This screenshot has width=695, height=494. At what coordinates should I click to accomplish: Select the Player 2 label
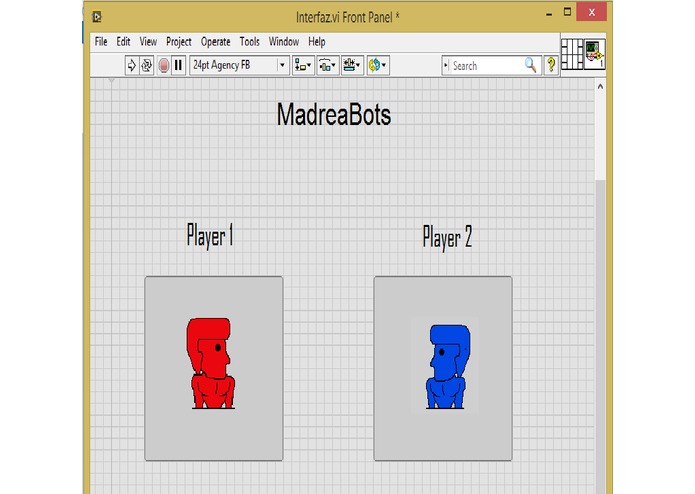click(447, 237)
